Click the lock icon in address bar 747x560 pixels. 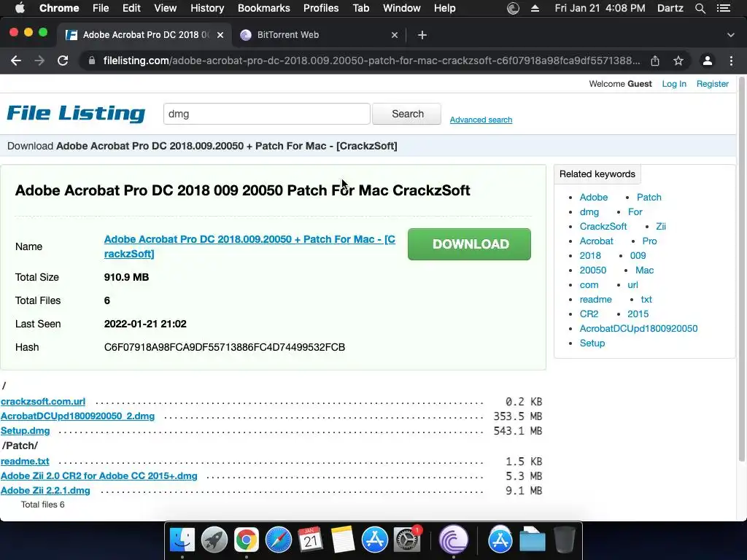[92, 61]
